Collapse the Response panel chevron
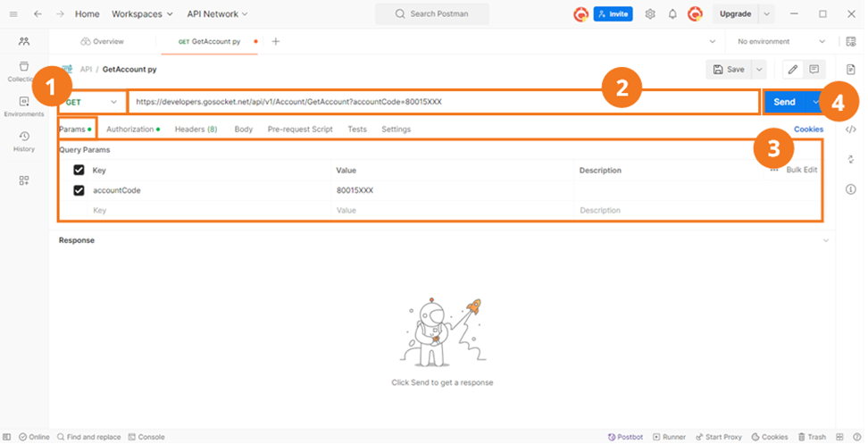The width and height of the screenshot is (868, 444). (x=825, y=240)
